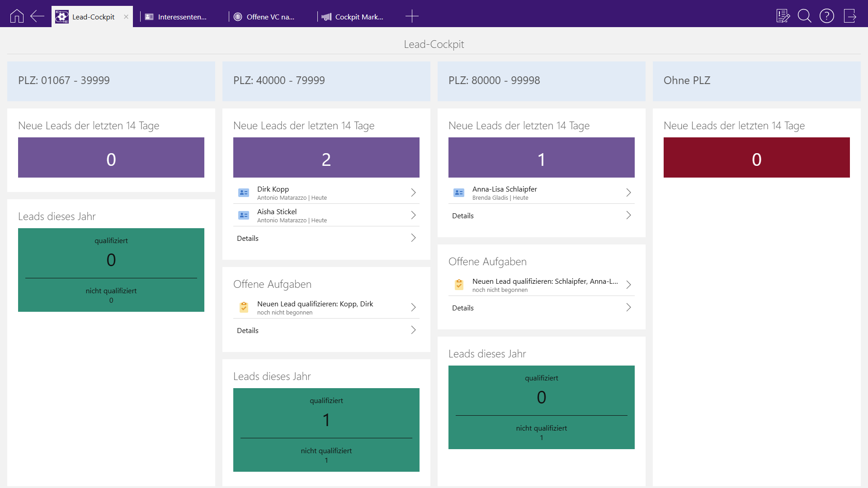Click the PLZ: 40000 - 79999 header
This screenshot has width=868, height=488.
point(326,81)
